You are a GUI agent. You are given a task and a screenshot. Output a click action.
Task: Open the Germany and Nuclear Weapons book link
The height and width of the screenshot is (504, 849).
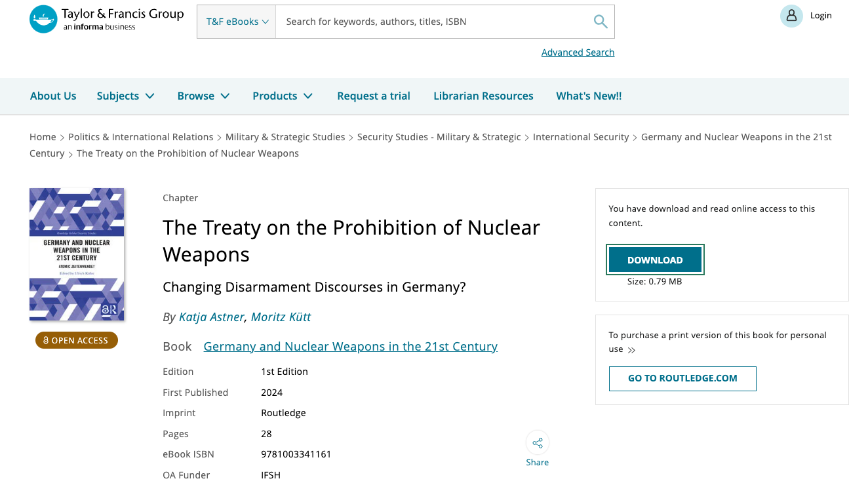[351, 346]
